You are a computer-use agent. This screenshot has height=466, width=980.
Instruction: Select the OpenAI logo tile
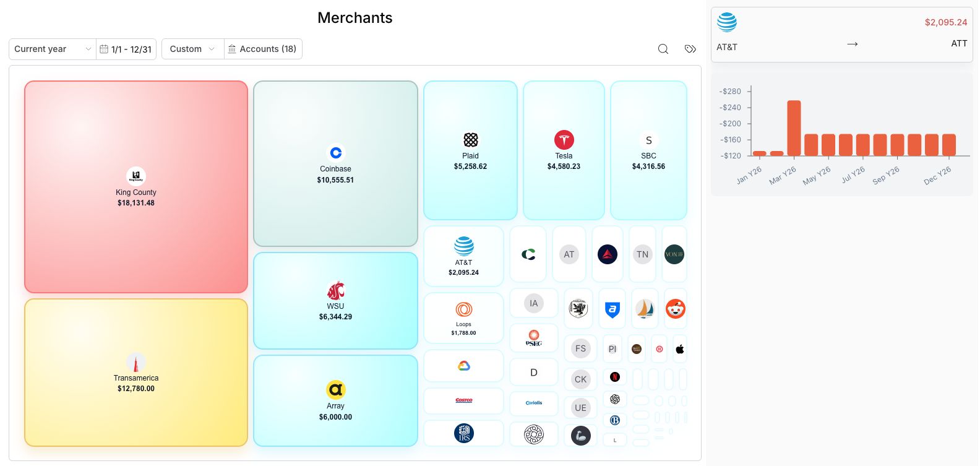tap(615, 399)
